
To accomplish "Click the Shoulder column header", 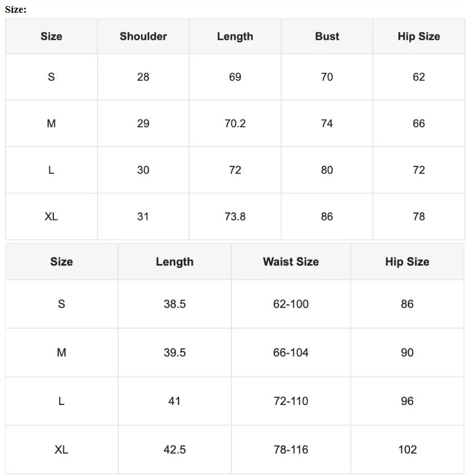I will tap(143, 37).
